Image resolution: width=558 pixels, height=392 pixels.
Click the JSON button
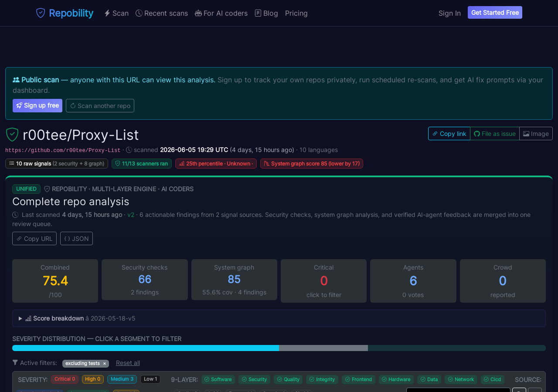[76, 239]
